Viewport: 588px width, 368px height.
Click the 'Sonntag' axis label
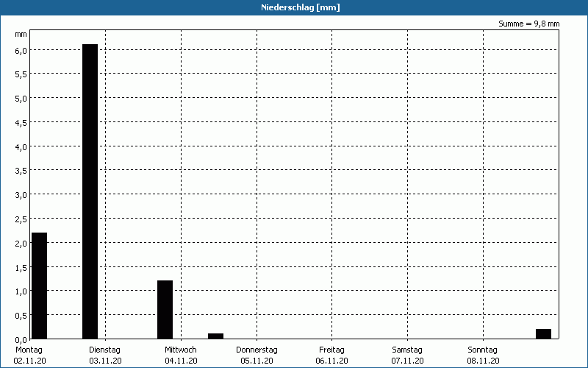(x=483, y=350)
